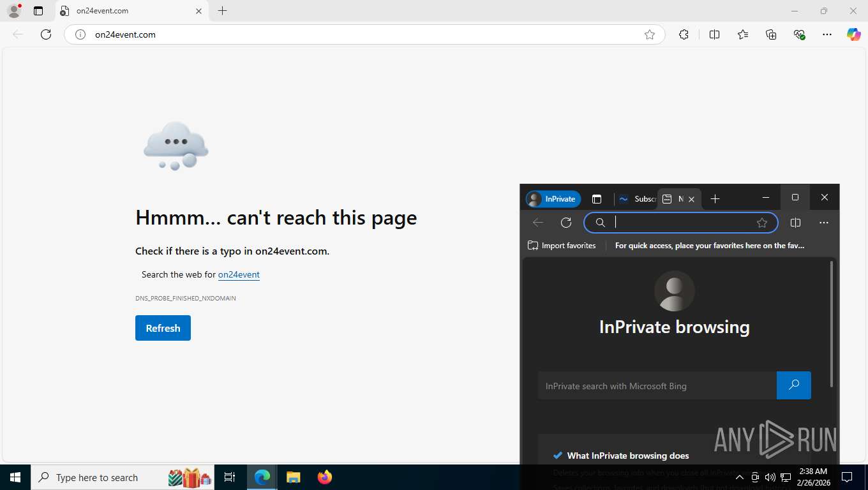Toggle split screen in main Edge window

click(x=714, y=34)
